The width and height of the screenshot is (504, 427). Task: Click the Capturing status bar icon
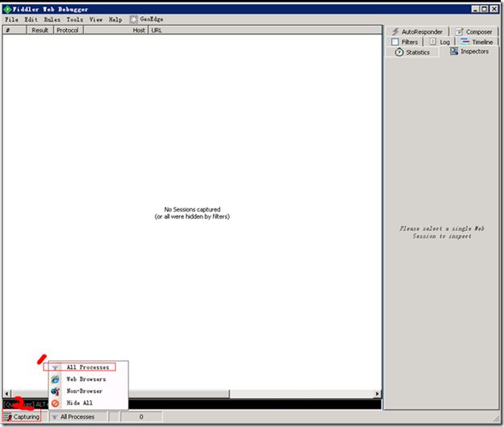tap(8, 417)
